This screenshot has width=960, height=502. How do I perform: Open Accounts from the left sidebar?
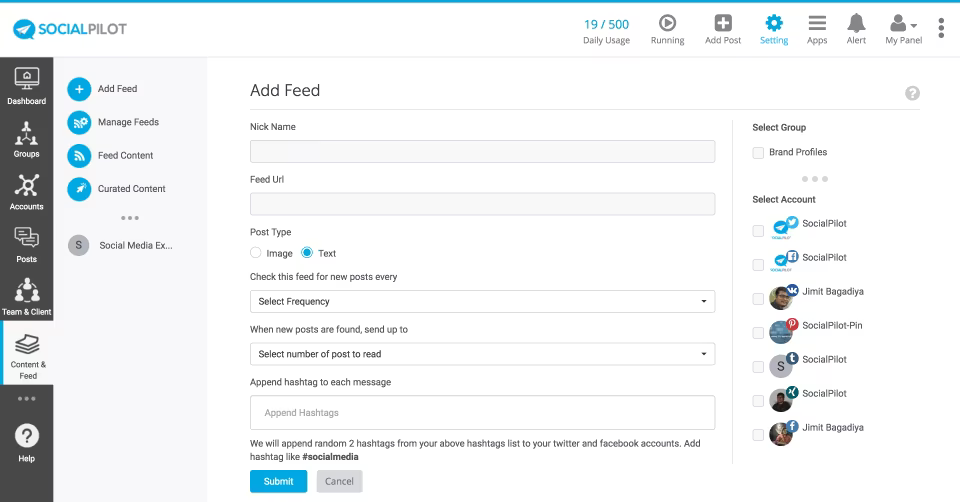coord(26,192)
